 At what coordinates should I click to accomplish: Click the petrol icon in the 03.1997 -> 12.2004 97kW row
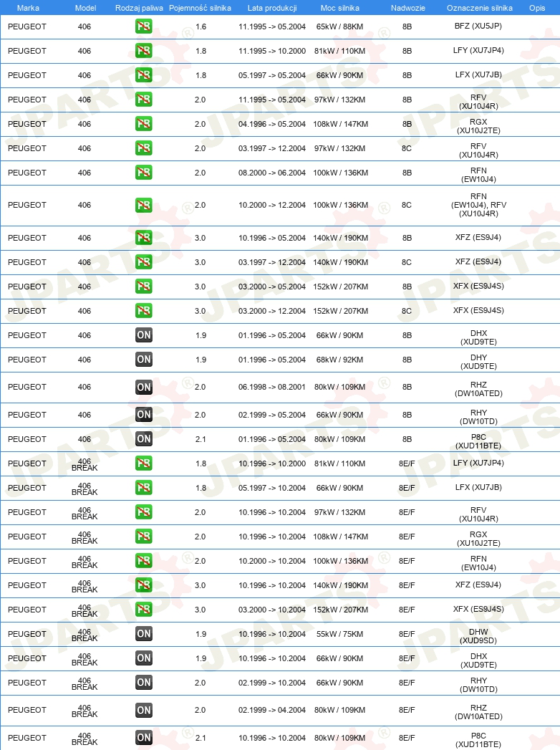(143, 148)
